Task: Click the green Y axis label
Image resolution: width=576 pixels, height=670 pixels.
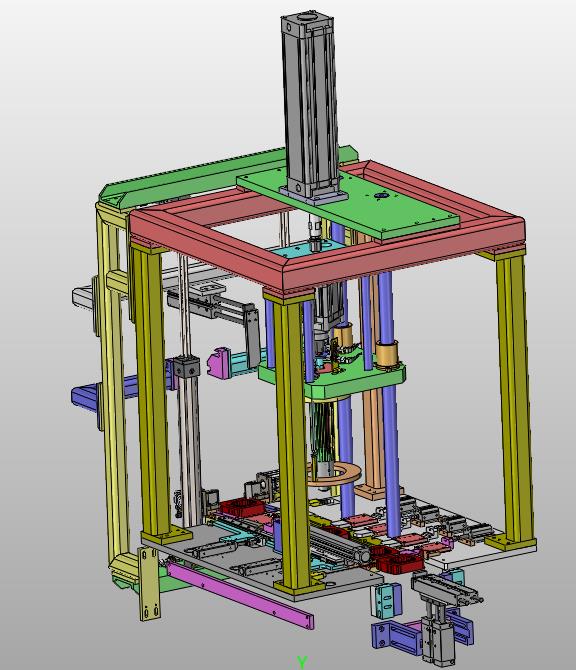Action: click(303, 663)
